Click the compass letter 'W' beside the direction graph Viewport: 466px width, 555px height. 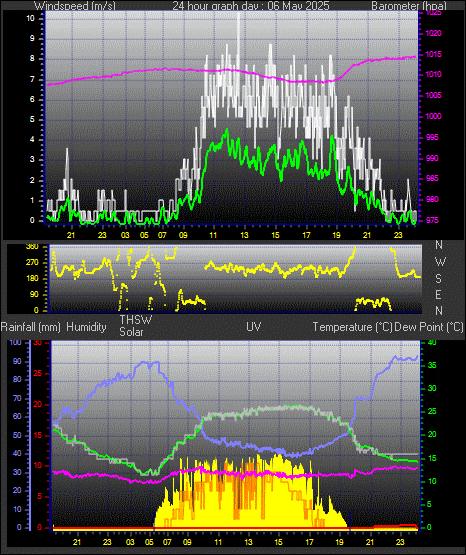440,262
